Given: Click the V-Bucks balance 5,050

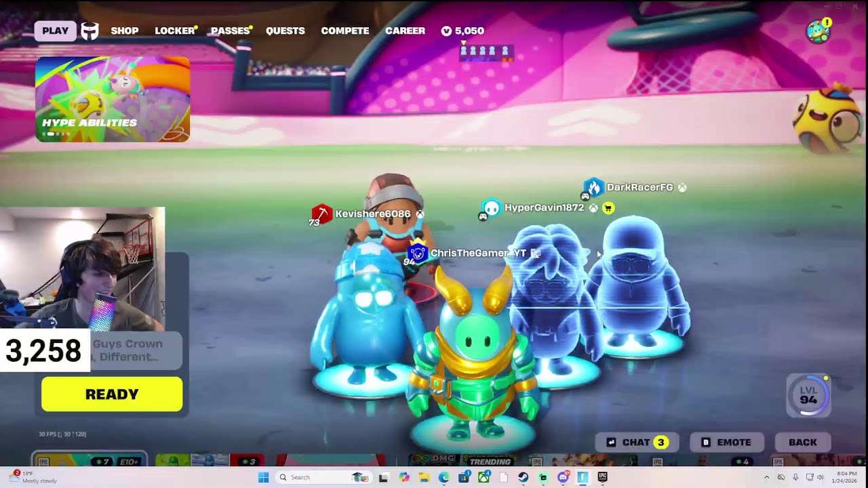Looking at the screenshot, I should (462, 30).
